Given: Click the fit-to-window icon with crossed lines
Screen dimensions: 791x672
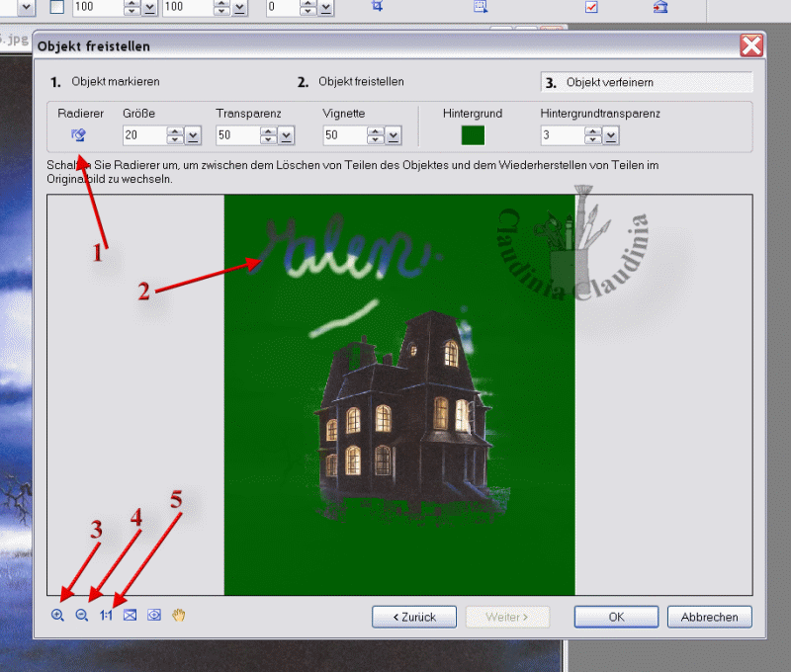Looking at the screenshot, I should (131, 615).
